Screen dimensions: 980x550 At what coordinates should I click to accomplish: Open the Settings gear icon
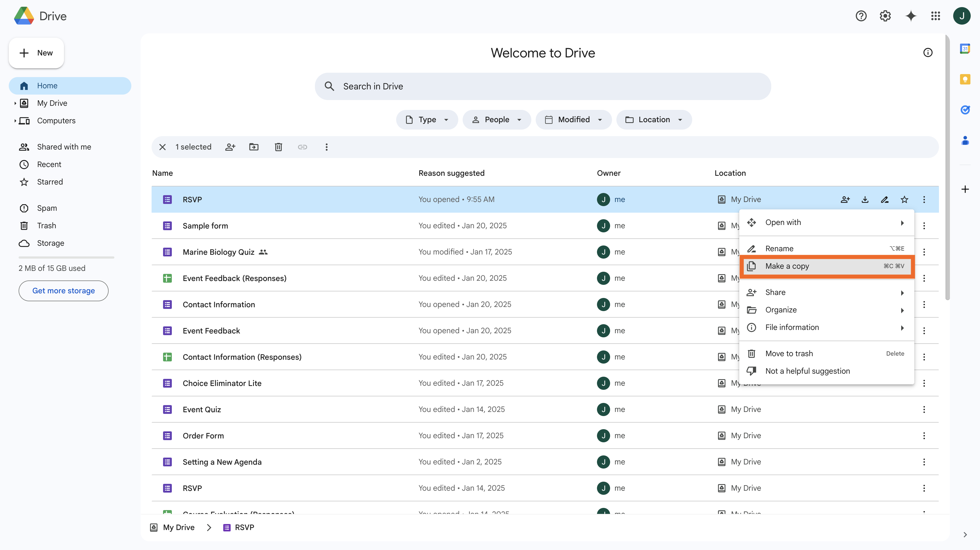pyautogui.click(x=885, y=16)
